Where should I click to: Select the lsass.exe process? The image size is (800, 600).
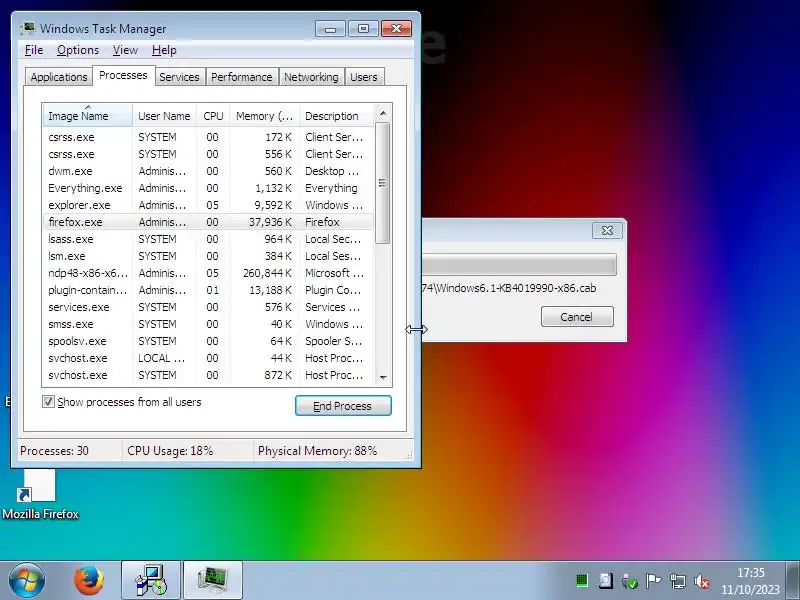click(x=209, y=239)
